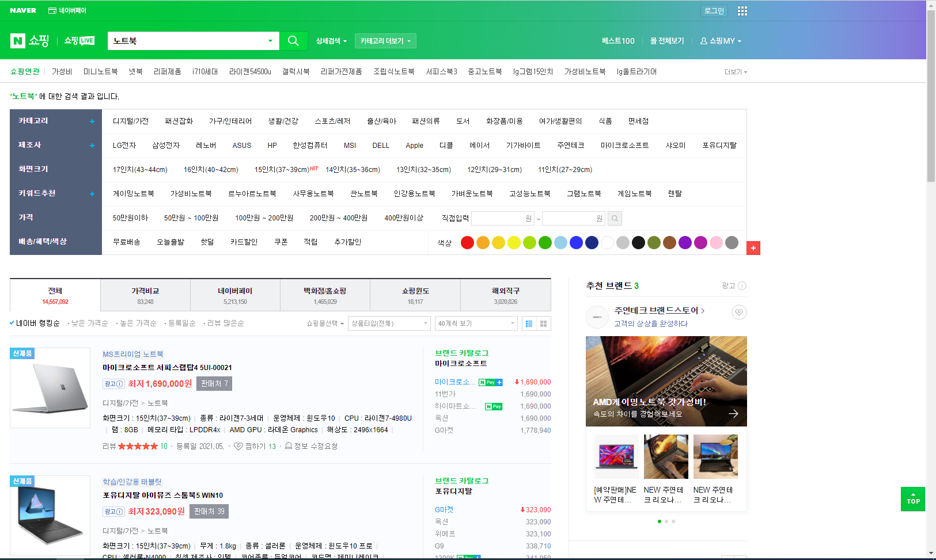936x560 pixels.
Task: Click the TOP scroll-up button
Action: [913, 499]
